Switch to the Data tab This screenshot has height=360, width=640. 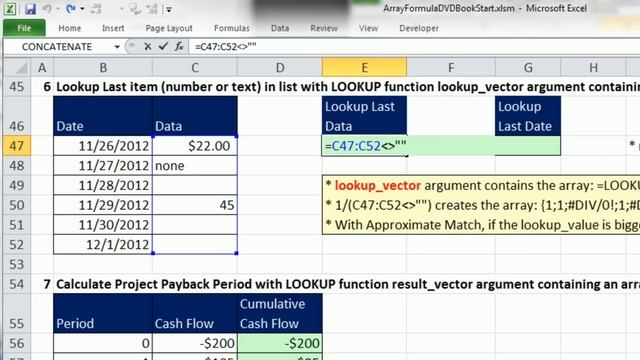[x=280, y=28]
